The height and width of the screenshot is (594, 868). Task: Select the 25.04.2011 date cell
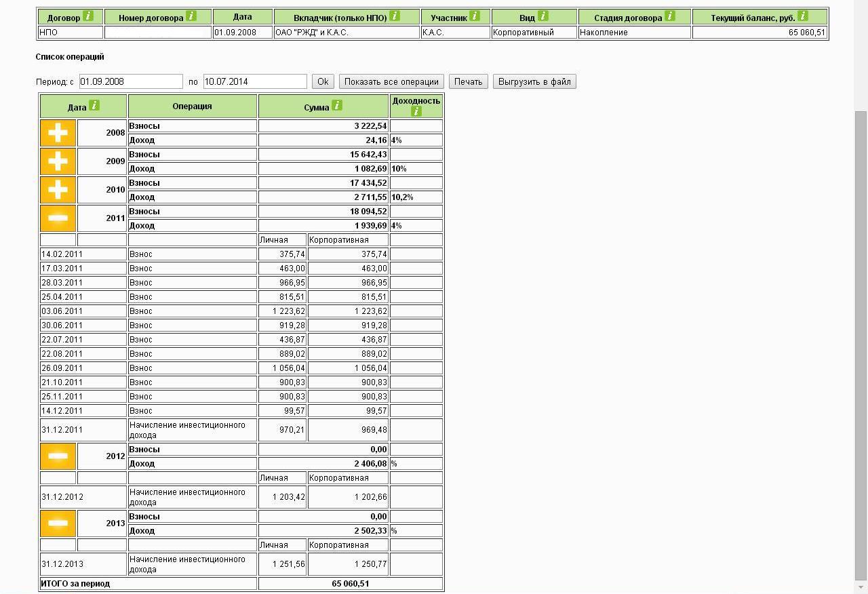[x=83, y=297]
